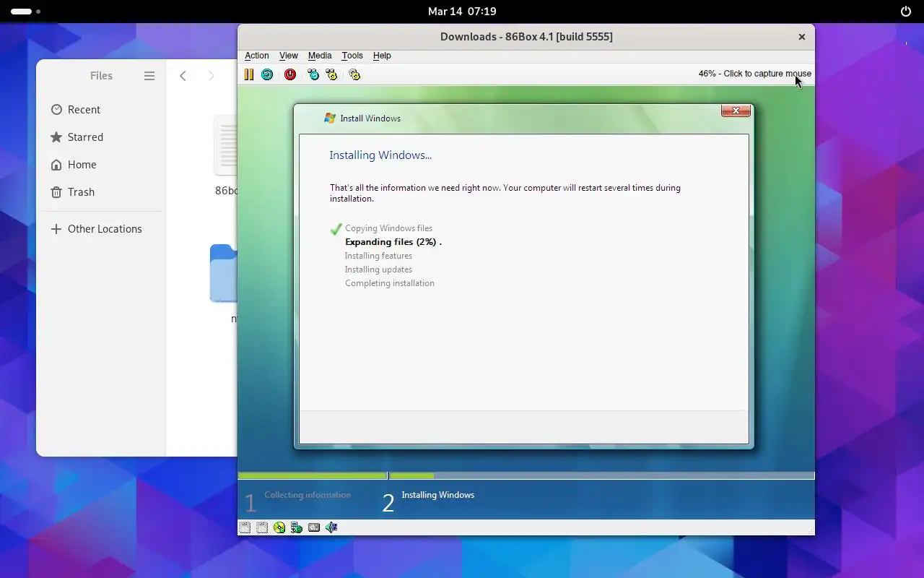Send Ctrl+Alt+Esc using the yellow toolbar icon
Viewport: 924px width, 578px height.
coord(331,74)
